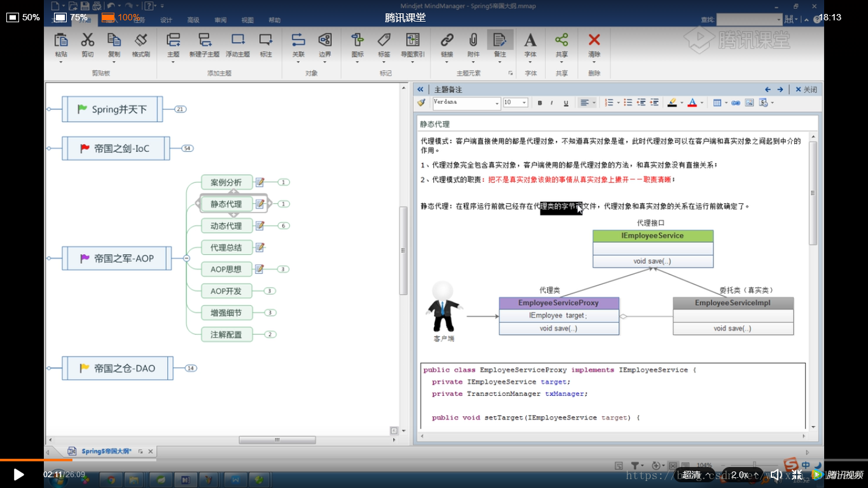Insert hyperlink from notes toolbar
This screenshot has height=488, width=868.
(736, 102)
